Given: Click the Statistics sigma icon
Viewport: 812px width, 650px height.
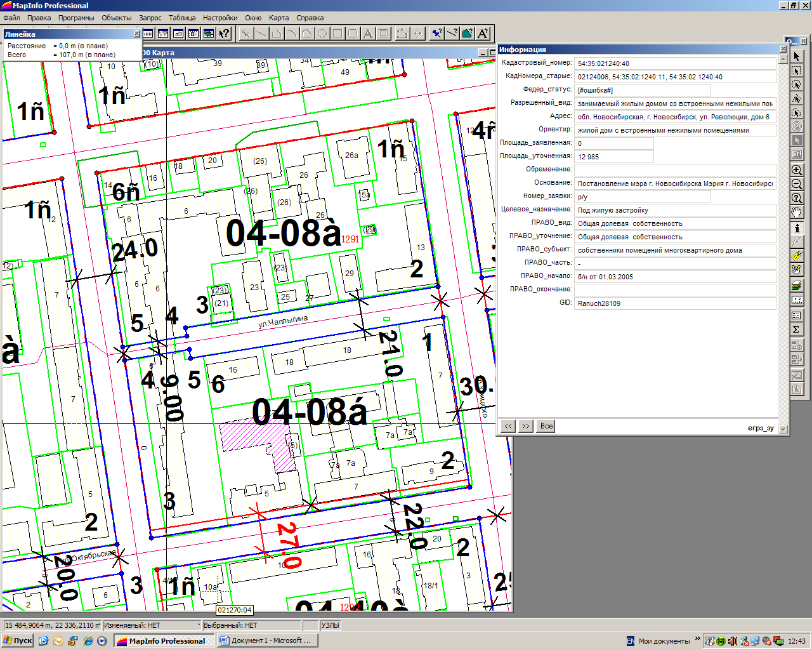Looking at the screenshot, I should click(797, 329).
